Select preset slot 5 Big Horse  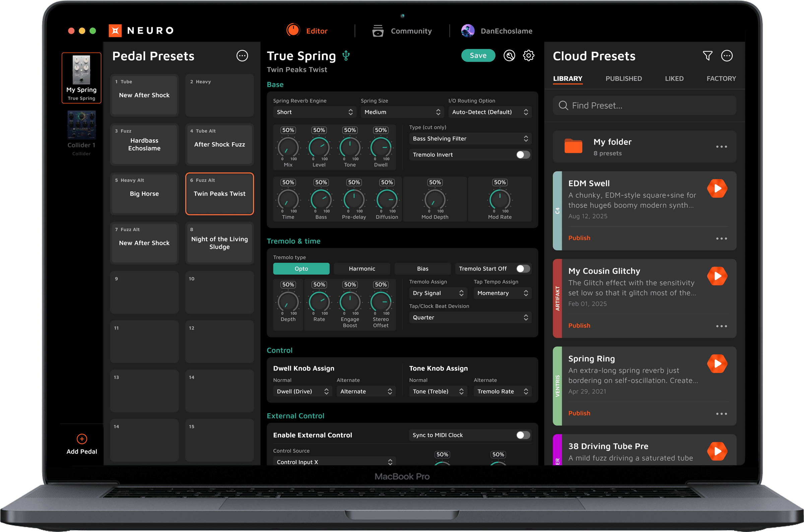point(144,194)
